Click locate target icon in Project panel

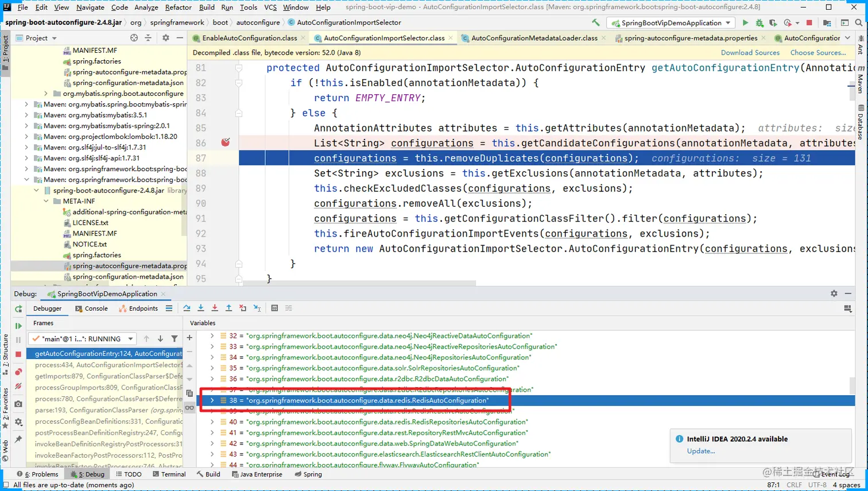click(x=134, y=38)
